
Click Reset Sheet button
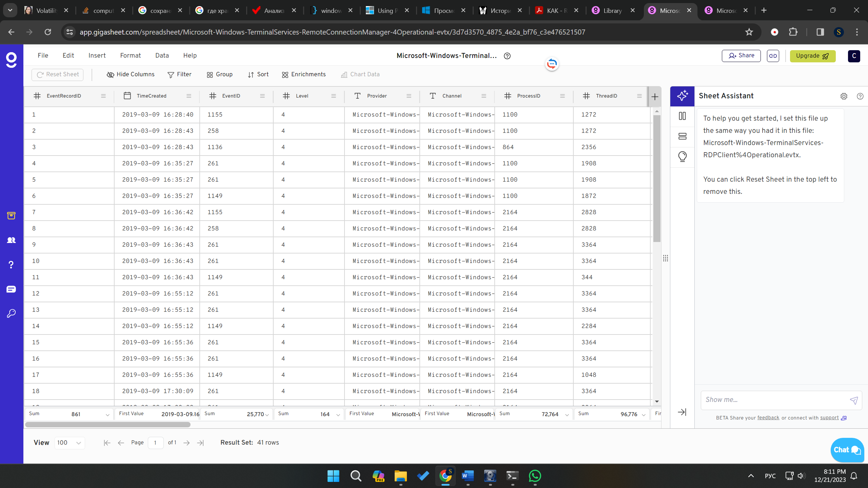pos(57,75)
